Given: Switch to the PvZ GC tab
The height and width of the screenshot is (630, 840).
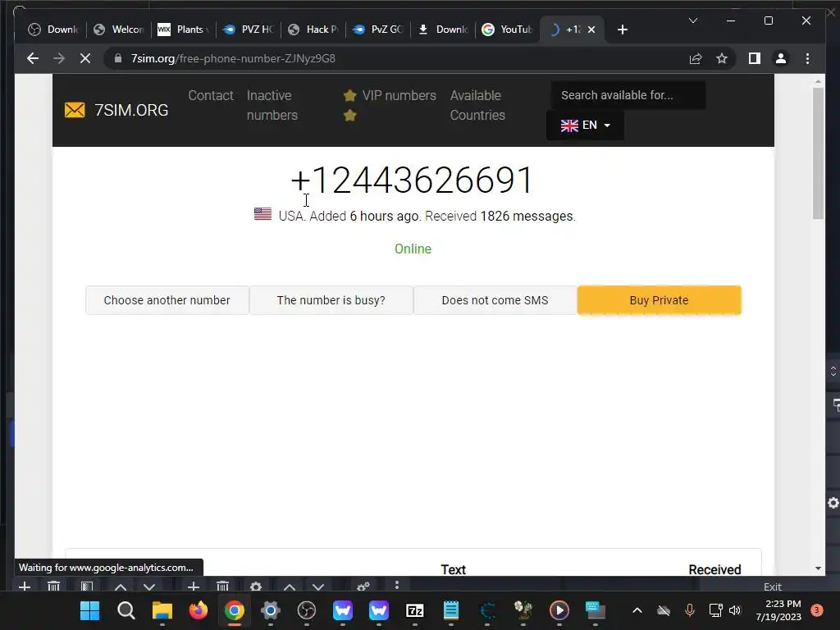Looking at the screenshot, I should (378, 30).
